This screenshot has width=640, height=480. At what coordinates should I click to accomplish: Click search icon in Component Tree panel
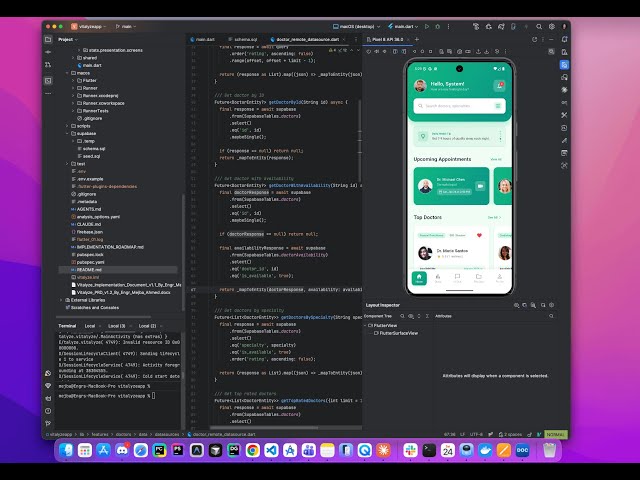tap(402, 316)
